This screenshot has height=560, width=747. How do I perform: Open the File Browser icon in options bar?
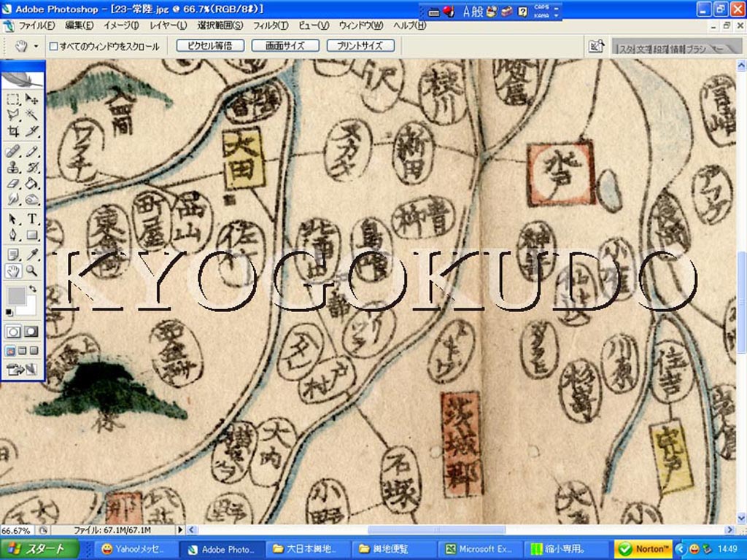pos(596,46)
